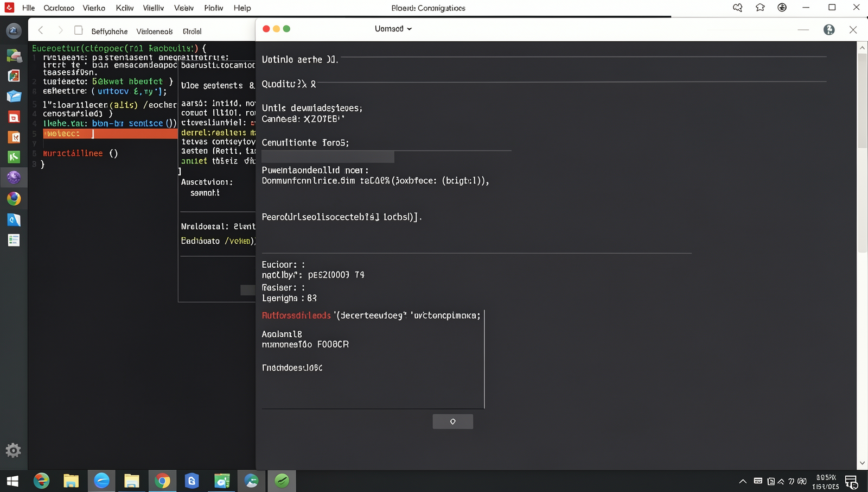Click the gray button below the dialog text box

pyautogui.click(x=452, y=421)
